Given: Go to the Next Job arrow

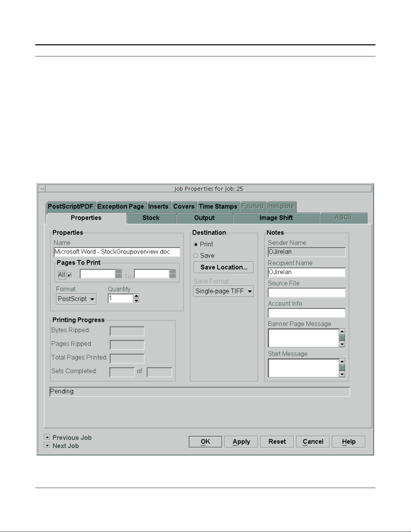Looking at the screenshot, I should (47, 445).
